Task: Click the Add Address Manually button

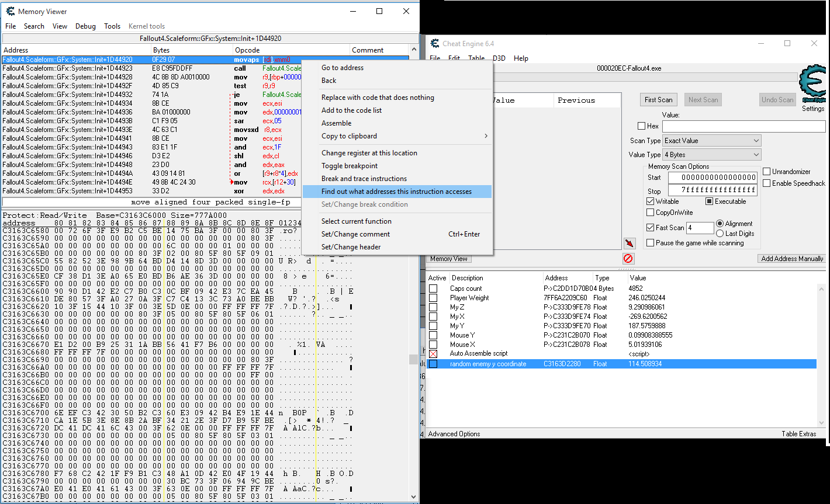Action: [x=791, y=259]
